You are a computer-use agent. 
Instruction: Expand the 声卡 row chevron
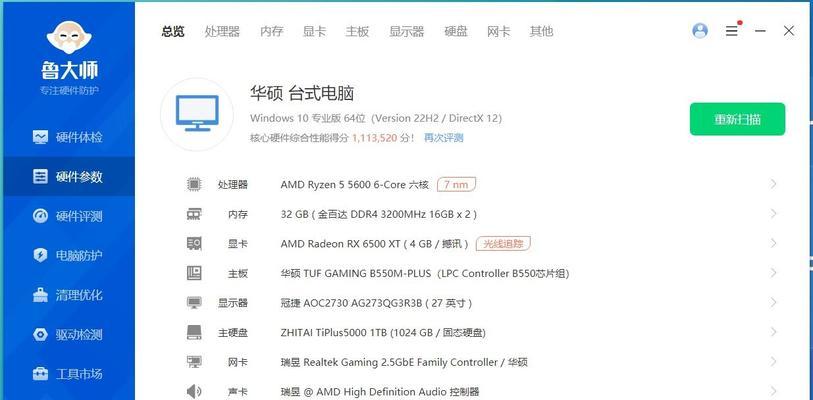pos(773,391)
